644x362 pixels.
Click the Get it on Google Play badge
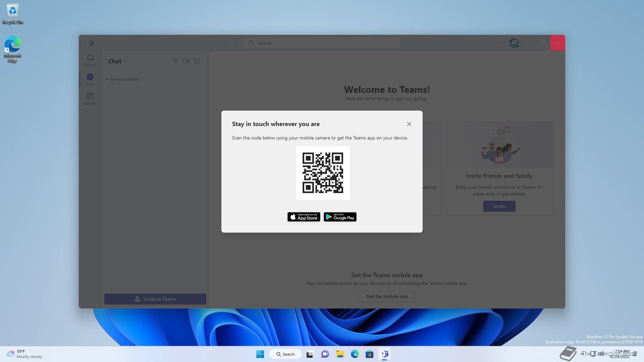[340, 217]
